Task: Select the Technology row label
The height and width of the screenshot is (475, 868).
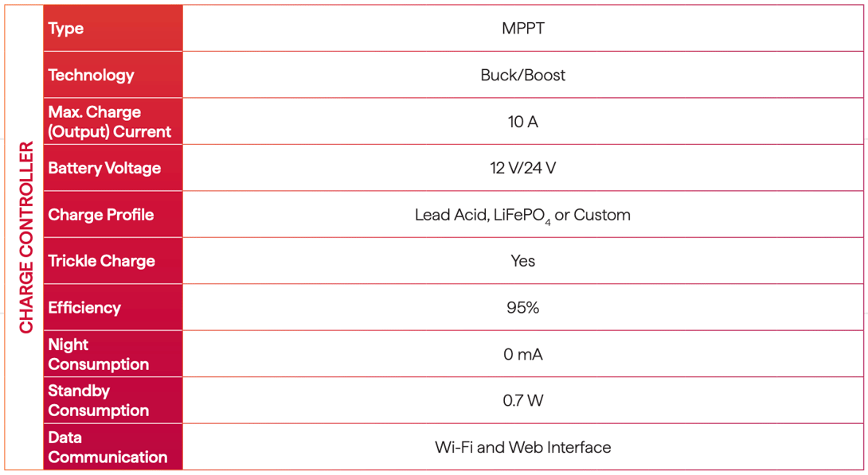Action: click(91, 75)
